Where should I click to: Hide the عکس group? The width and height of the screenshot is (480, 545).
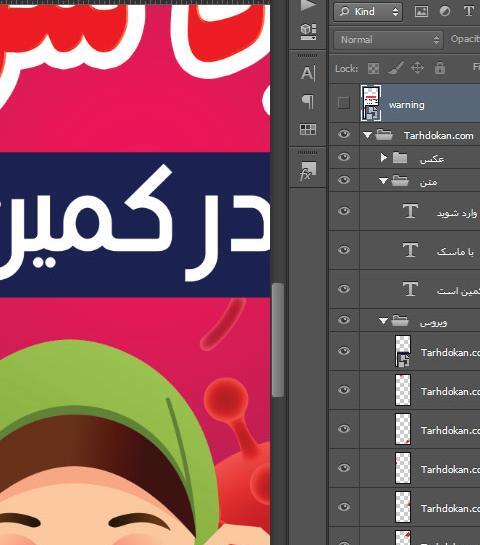[344, 157]
